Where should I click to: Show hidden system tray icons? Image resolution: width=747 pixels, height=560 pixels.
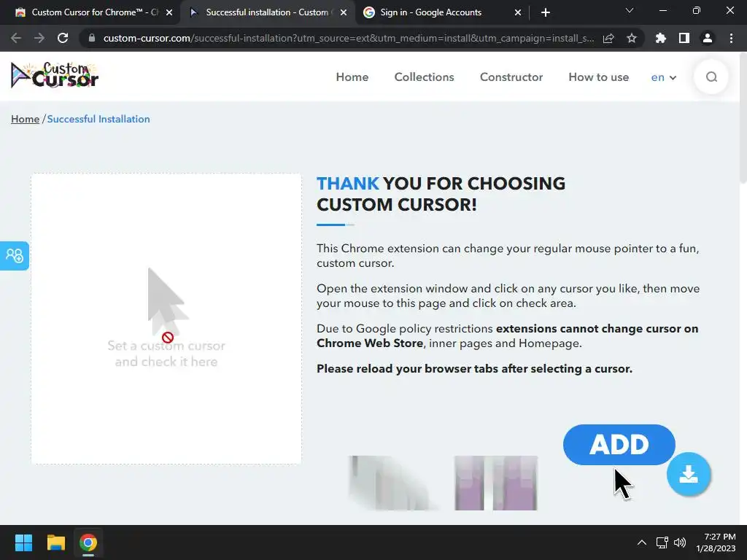coord(642,542)
